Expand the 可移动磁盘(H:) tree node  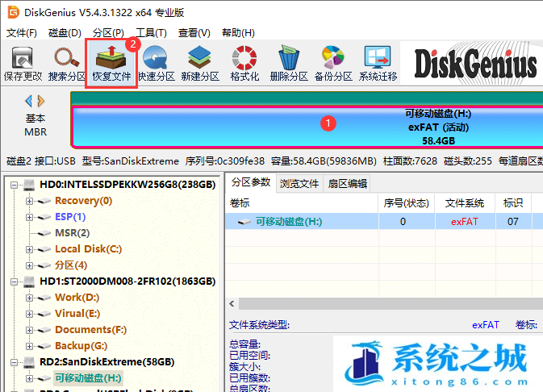[29, 378]
